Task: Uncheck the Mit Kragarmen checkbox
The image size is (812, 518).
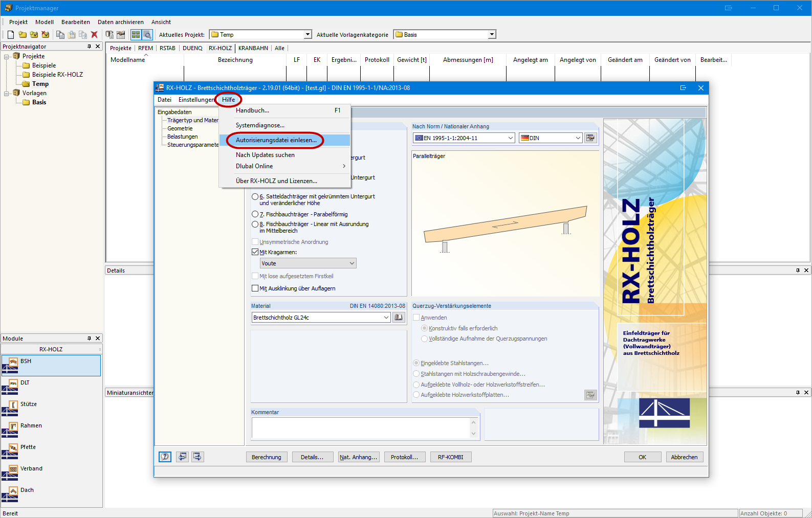Action: coord(255,252)
